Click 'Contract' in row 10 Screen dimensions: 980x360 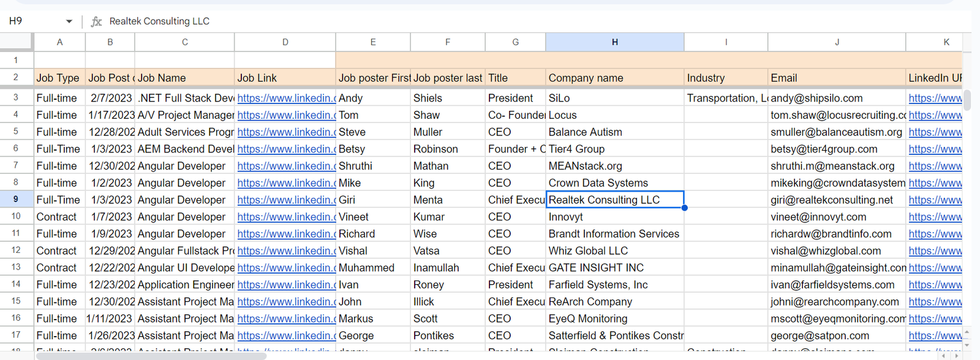point(59,217)
